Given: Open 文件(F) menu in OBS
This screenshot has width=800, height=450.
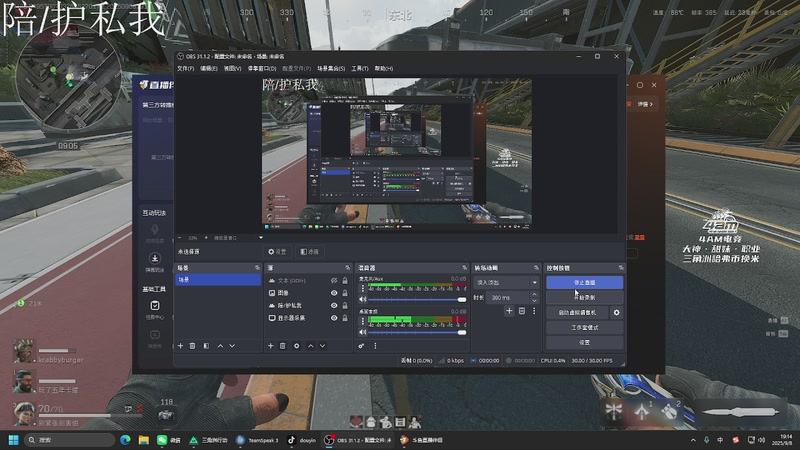Looking at the screenshot, I should point(186,68).
